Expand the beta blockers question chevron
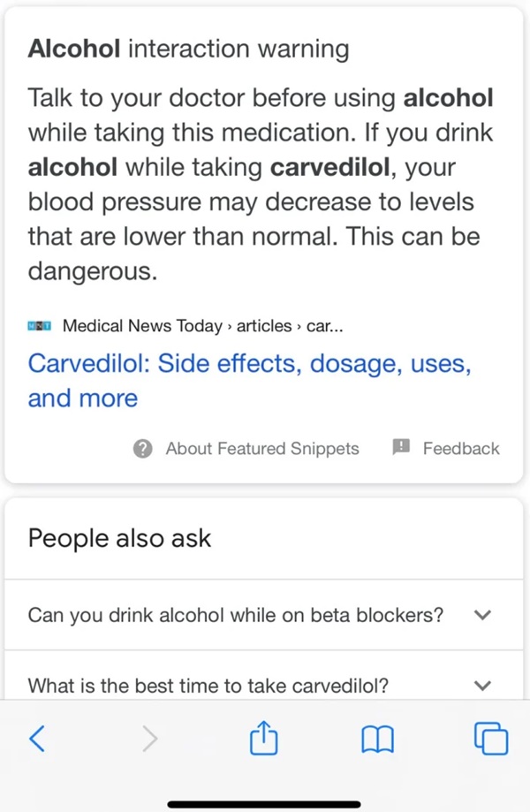 coord(482,615)
